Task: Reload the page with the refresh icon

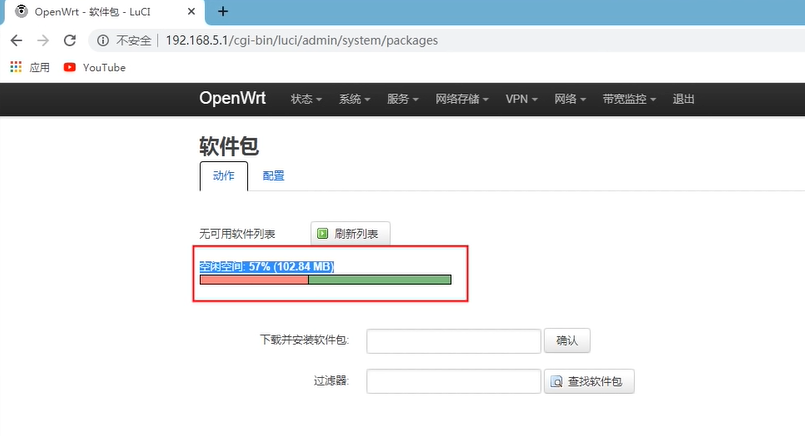Action: [70, 41]
